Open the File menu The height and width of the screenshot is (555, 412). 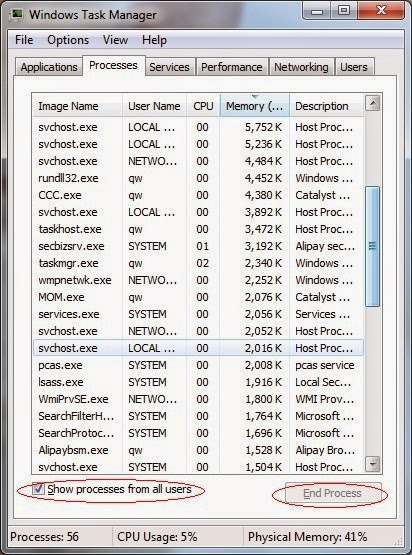click(24, 40)
